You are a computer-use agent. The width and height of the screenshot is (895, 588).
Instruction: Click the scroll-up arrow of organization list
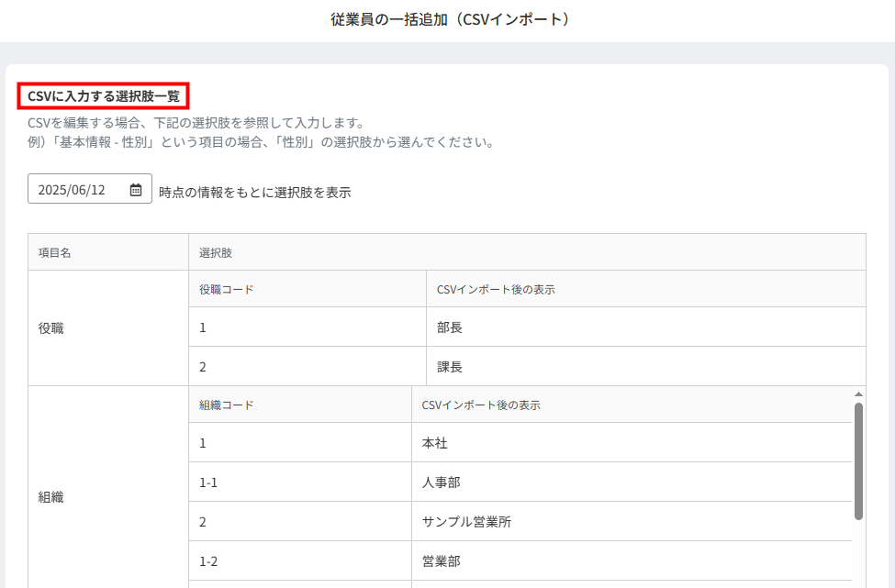pos(858,394)
